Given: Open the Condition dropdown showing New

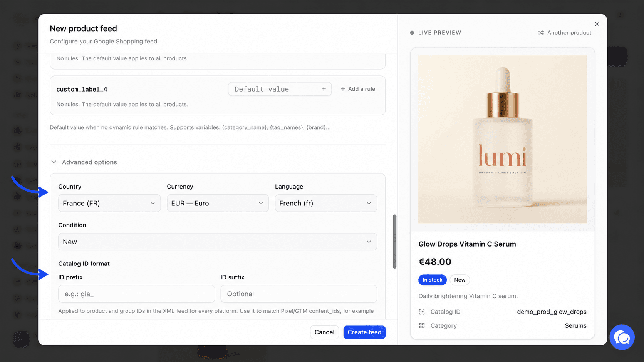Looking at the screenshot, I should click(x=218, y=242).
